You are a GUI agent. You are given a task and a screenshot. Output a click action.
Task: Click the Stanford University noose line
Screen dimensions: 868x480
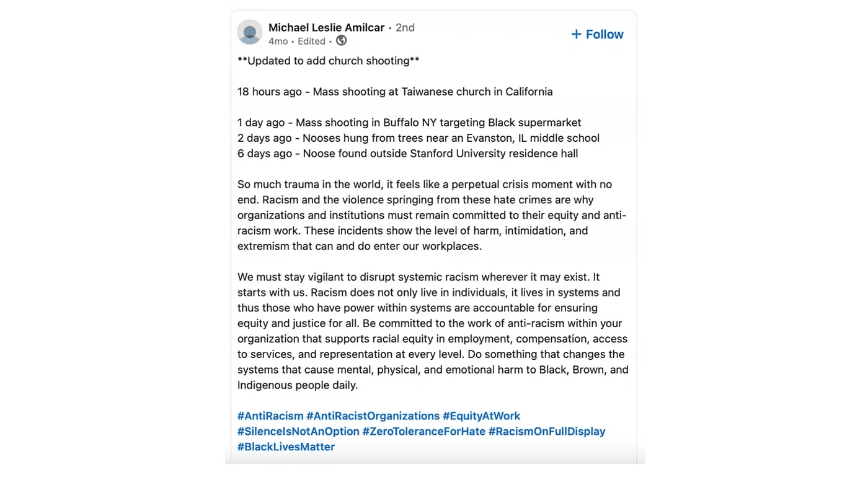tap(408, 154)
